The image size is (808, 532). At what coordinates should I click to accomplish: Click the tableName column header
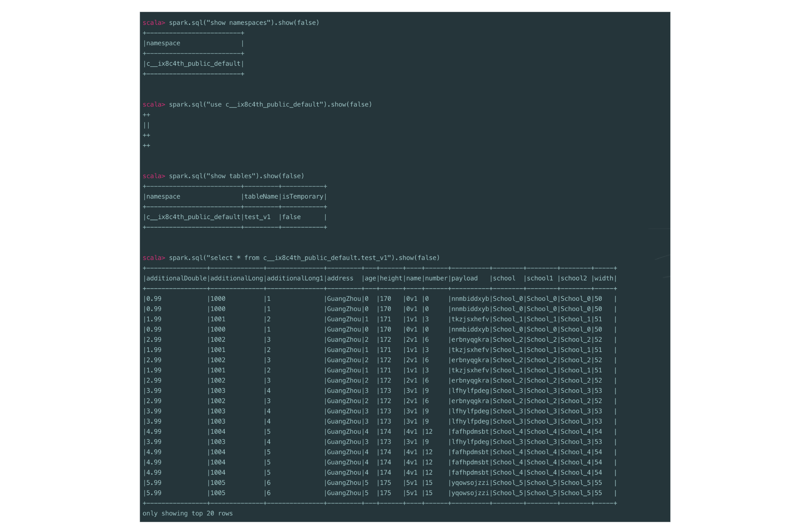[261, 197]
